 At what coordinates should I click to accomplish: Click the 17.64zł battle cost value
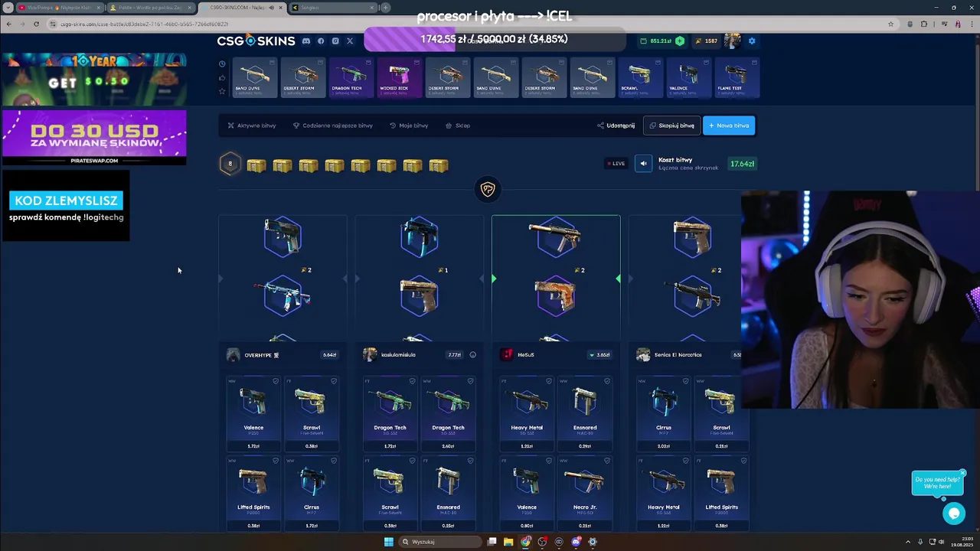(x=742, y=164)
